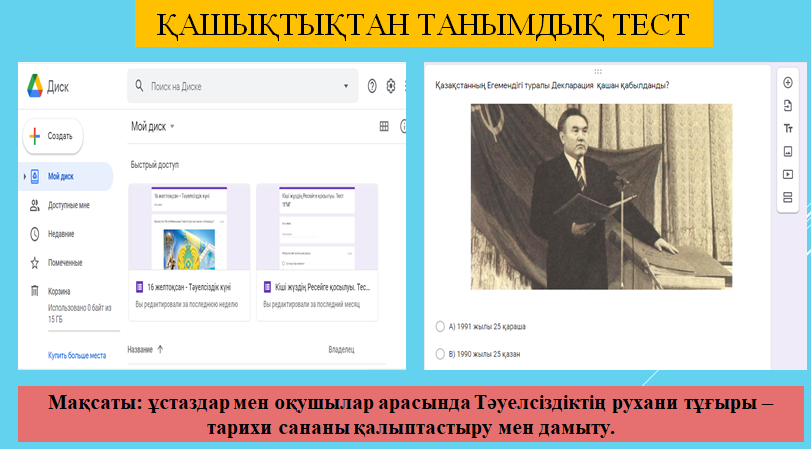811x449 pixels.
Task: Click text Вы редактировали за последнюю неделю
Action: tap(187, 304)
